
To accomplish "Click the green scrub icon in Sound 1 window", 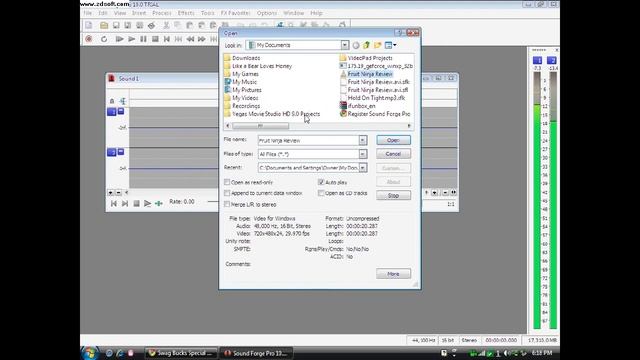I will tap(159, 203).
